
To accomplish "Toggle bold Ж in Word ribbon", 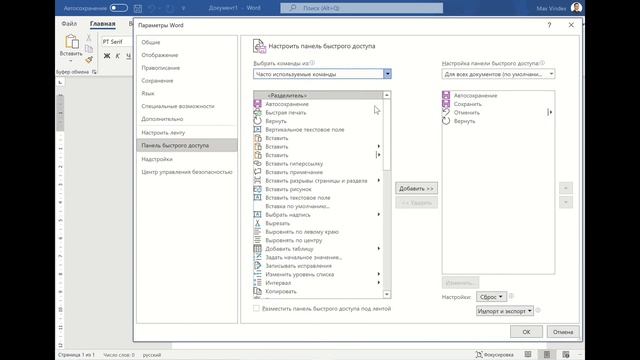I will [107, 56].
